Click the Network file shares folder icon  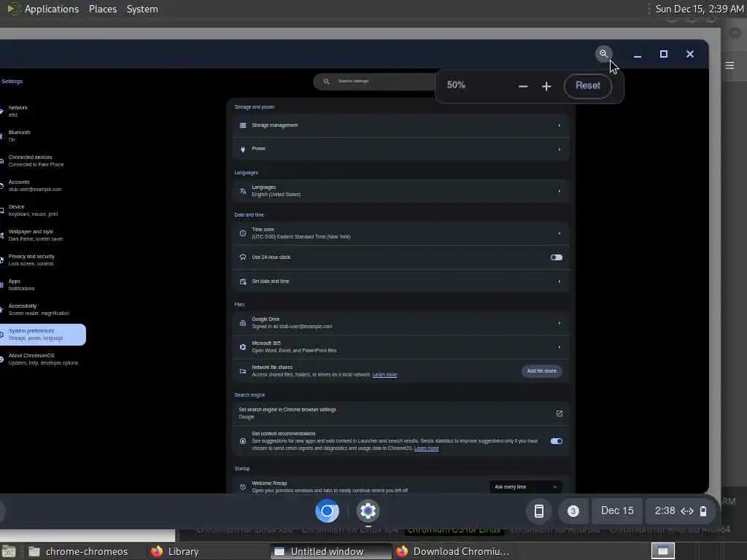243,371
